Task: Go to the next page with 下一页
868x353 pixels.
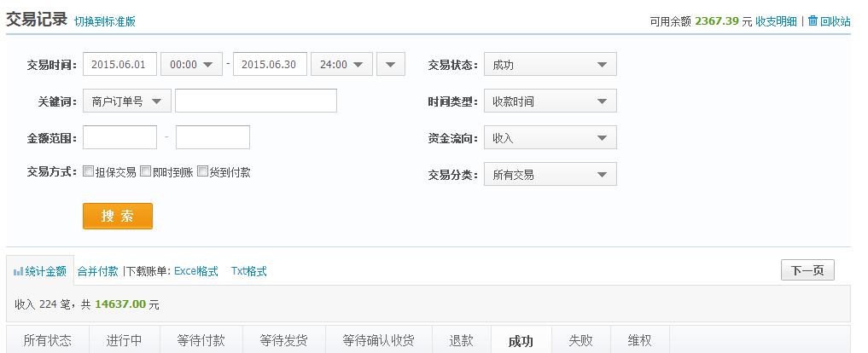Action: (807, 270)
